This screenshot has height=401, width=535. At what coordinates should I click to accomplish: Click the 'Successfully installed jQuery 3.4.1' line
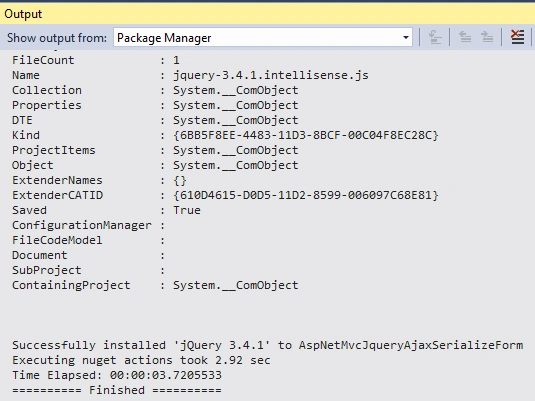coord(268,345)
